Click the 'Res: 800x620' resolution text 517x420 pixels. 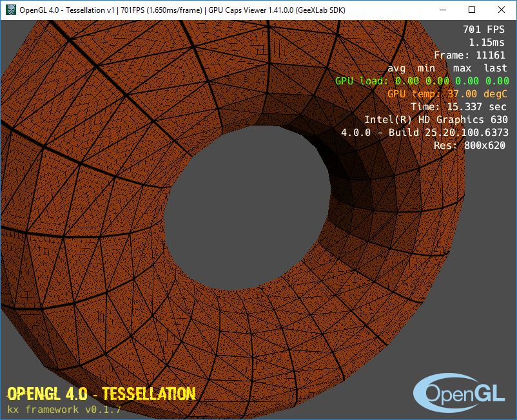pos(469,146)
